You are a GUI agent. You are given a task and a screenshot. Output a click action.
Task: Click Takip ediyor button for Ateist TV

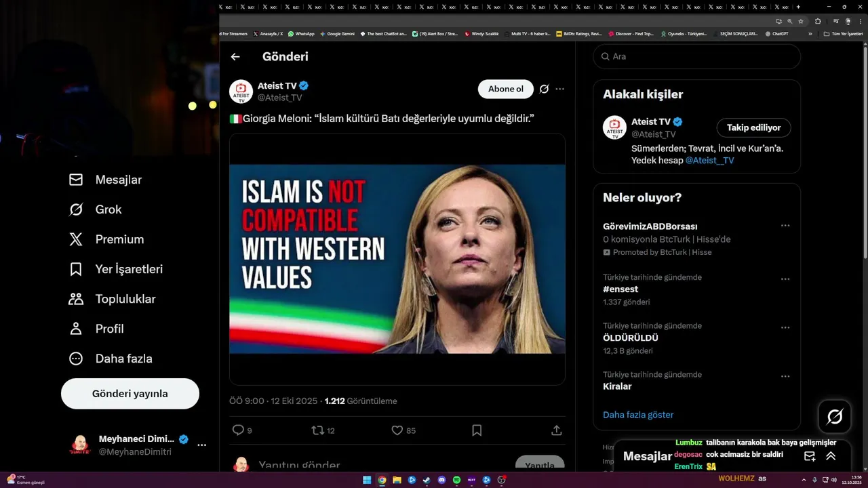click(x=753, y=127)
